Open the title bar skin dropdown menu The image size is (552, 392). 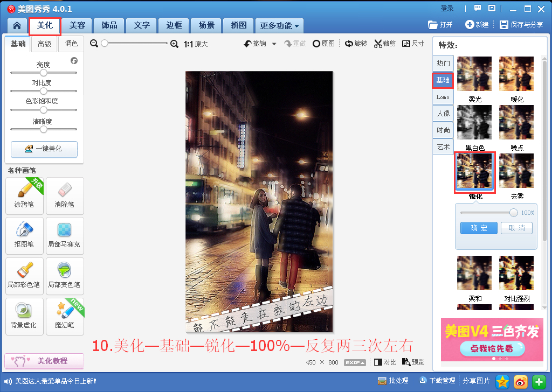point(491,9)
